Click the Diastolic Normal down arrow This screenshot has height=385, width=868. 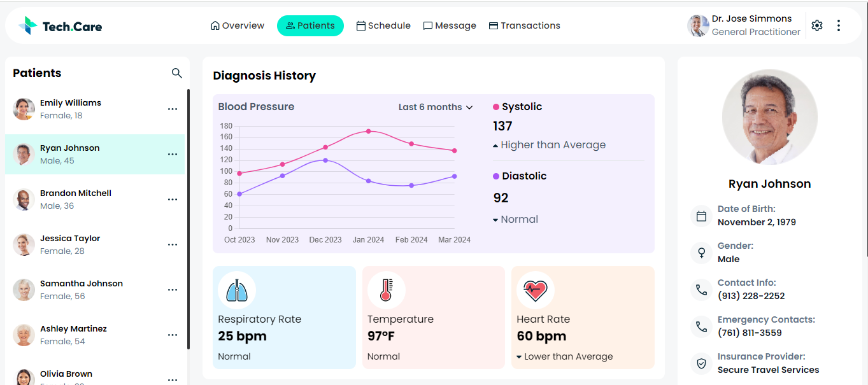point(495,220)
